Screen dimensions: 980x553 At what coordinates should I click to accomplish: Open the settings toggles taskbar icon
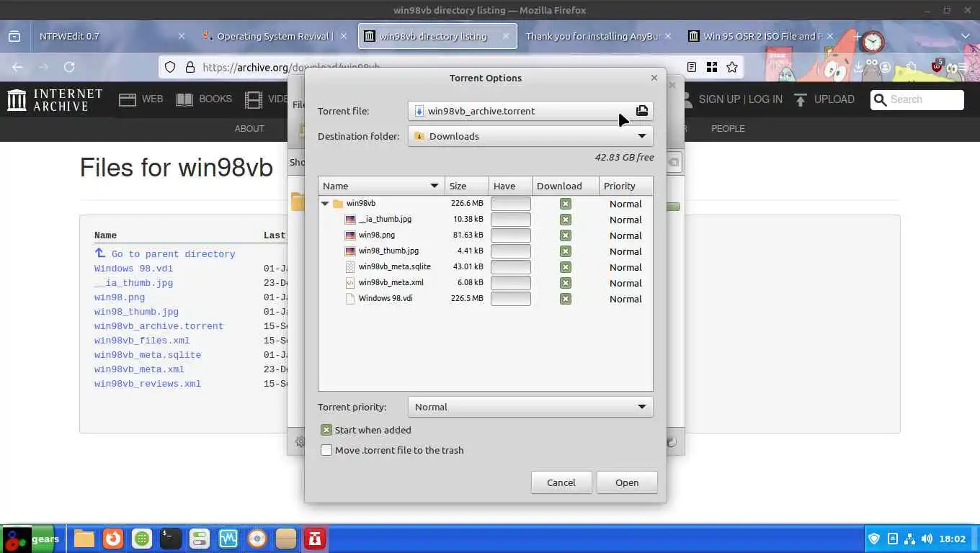(x=200, y=539)
